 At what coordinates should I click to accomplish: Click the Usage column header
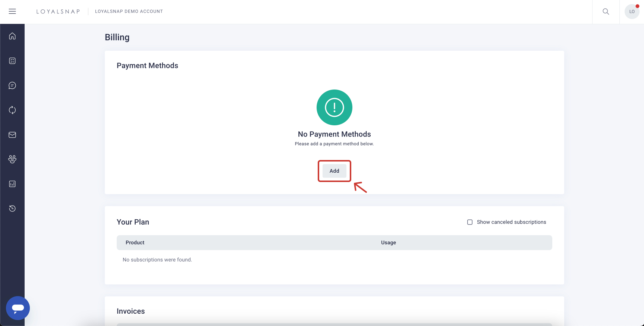(388, 242)
